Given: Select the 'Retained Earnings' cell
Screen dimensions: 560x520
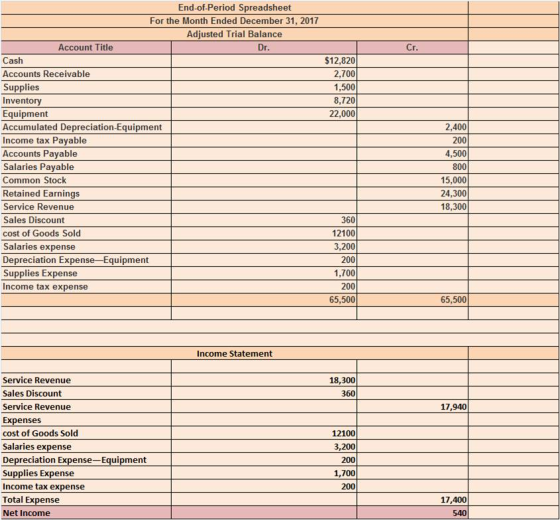Looking at the screenshot, I should (86, 194).
